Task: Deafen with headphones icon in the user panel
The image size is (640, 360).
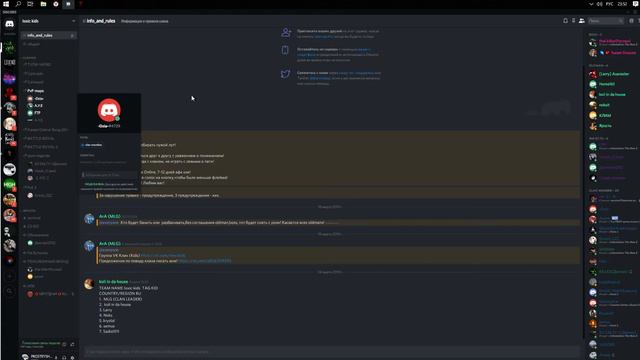Action: (x=64, y=358)
